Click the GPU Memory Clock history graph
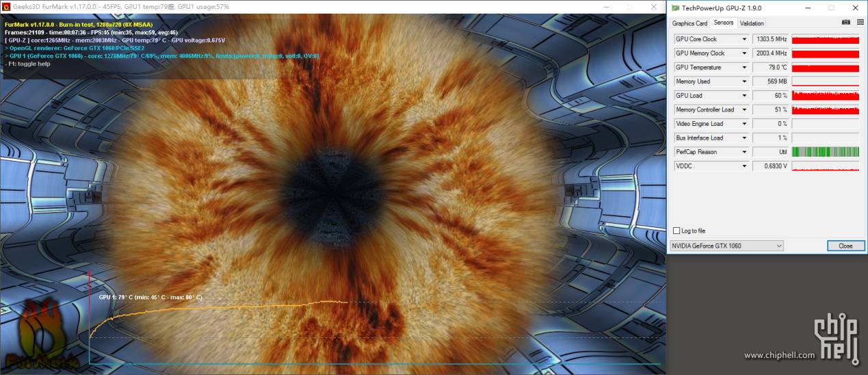 (825, 53)
